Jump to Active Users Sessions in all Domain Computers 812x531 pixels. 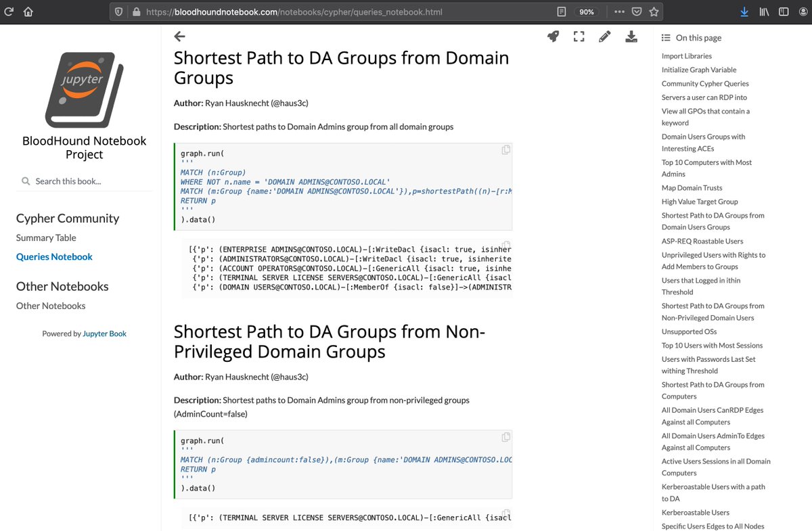(716, 467)
